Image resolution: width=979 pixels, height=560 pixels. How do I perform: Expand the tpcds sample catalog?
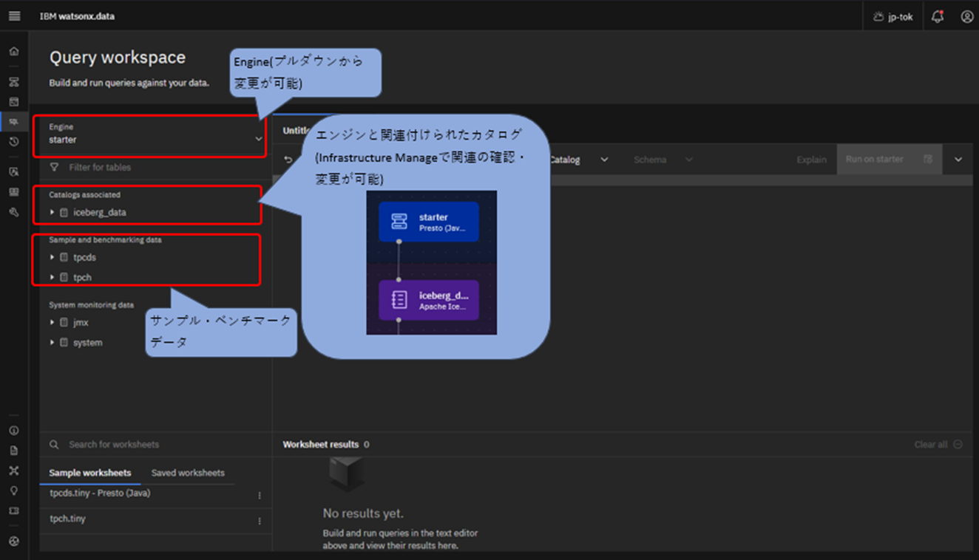pos(52,258)
